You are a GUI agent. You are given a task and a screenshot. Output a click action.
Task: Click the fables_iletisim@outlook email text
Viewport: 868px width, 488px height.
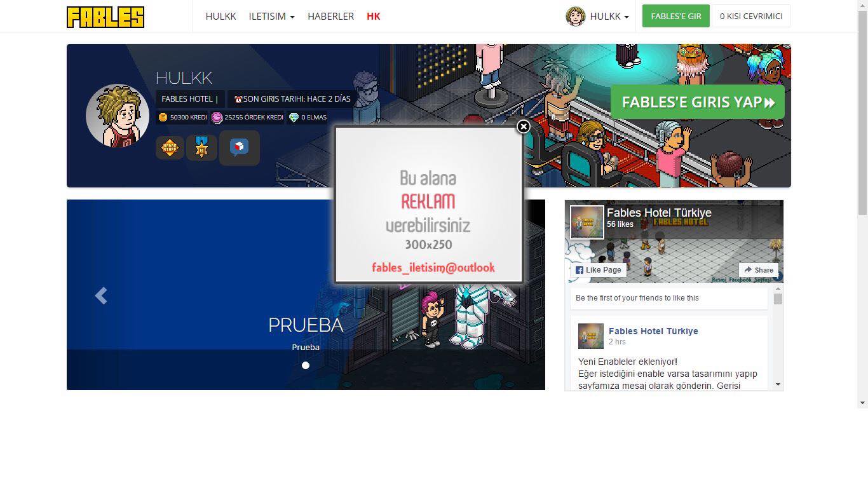433,268
